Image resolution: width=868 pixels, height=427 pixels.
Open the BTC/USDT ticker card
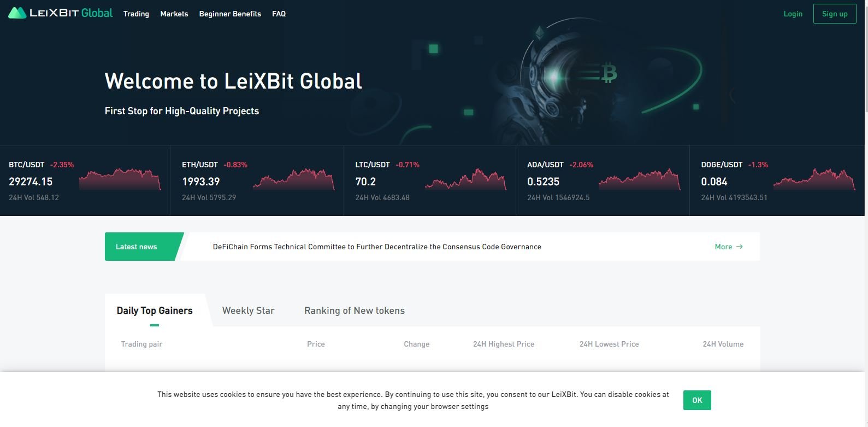(x=85, y=180)
